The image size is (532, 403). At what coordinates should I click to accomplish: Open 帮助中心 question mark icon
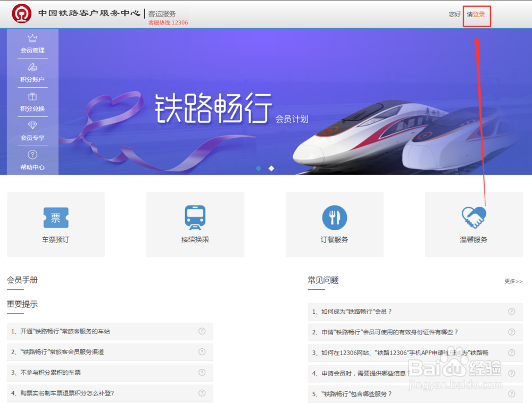[32, 155]
